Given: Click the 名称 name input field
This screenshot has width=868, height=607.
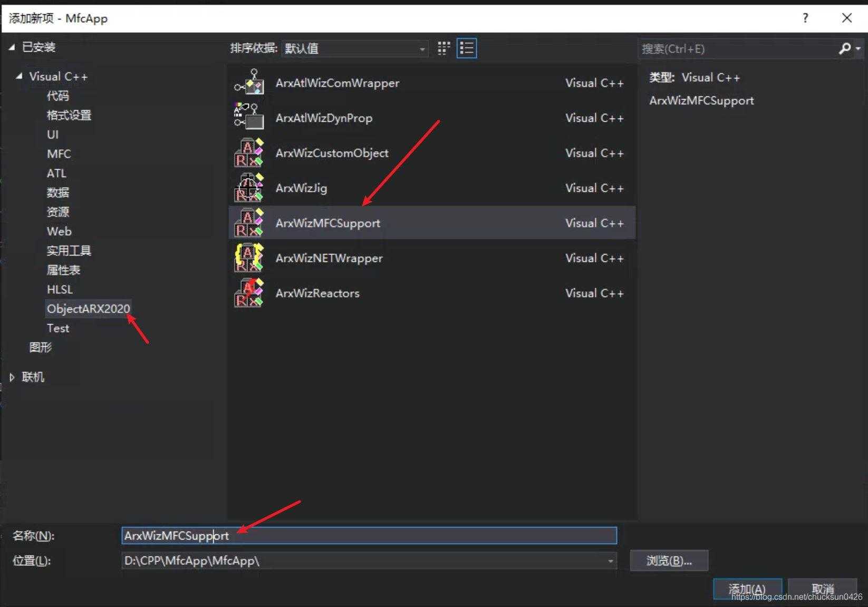Looking at the screenshot, I should click(x=369, y=536).
